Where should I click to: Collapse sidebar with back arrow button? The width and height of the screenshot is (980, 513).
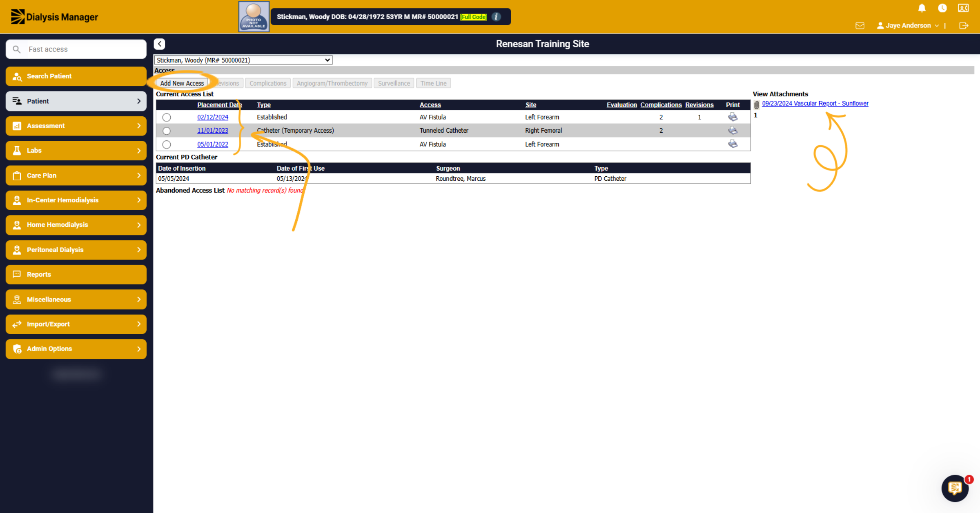[x=160, y=44]
